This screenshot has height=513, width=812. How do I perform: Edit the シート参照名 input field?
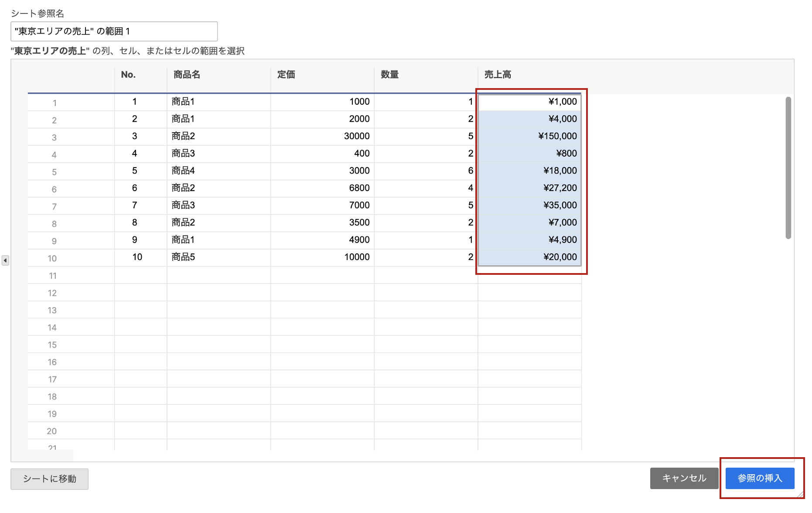pyautogui.click(x=114, y=31)
